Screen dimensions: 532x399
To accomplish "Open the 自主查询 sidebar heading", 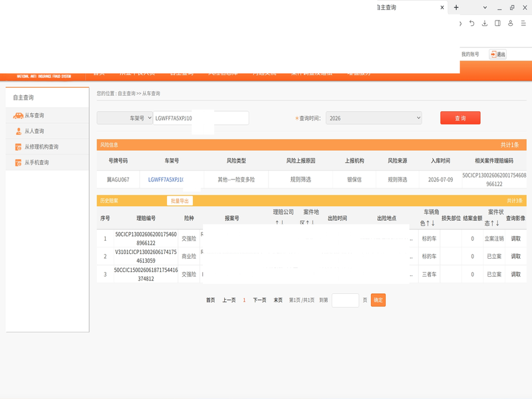I will point(23,98).
